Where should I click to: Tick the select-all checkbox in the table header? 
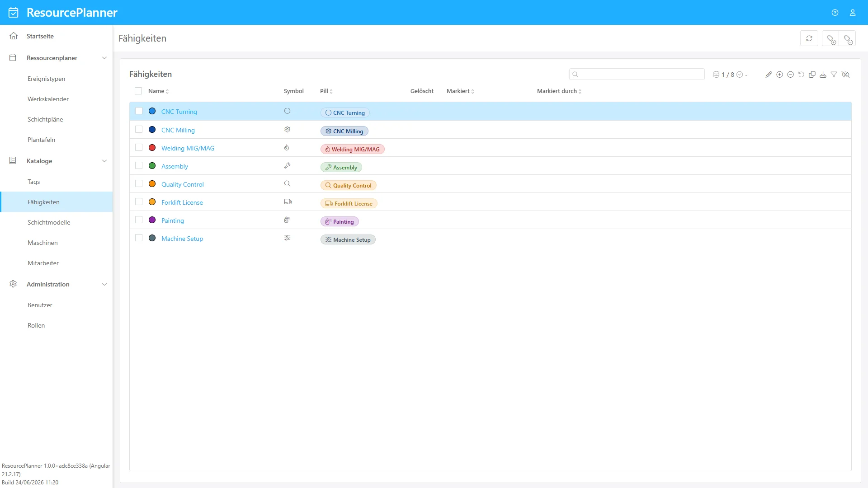coord(138,91)
